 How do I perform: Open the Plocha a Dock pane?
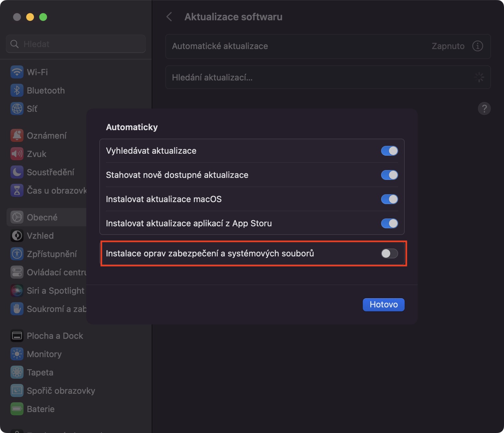click(x=55, y=336)
